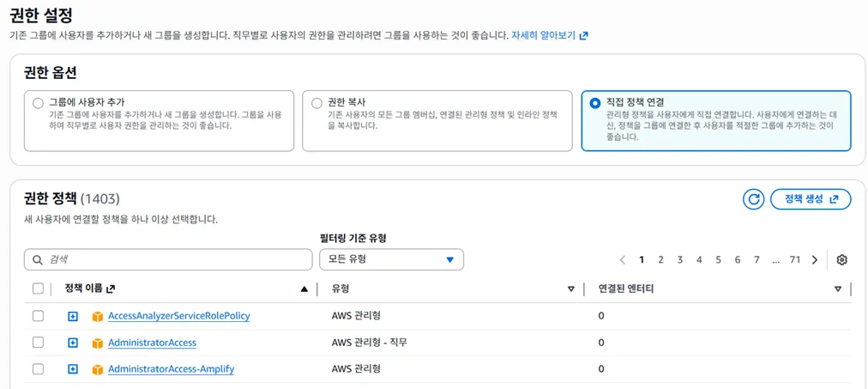This screenshot has width=868, height=389.
Task: Click the magnifier icon in the search box
Action: pos(38,259)
